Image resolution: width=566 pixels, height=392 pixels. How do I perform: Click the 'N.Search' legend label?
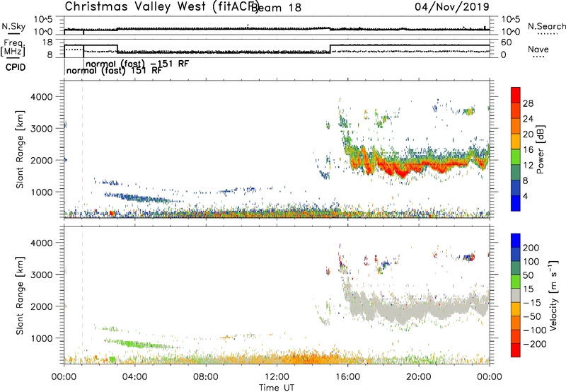546,26
